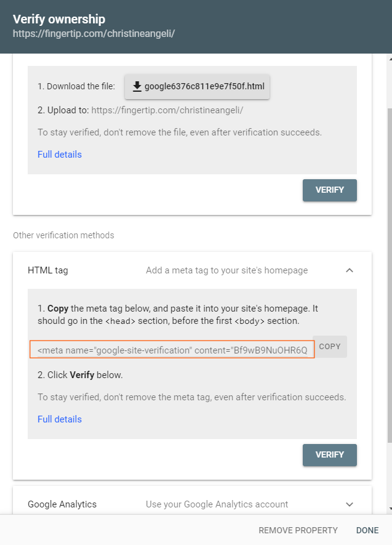Click VERIFY for the HTML file method
The height and width of the screenshot is (545, 392).
(329, 190)
